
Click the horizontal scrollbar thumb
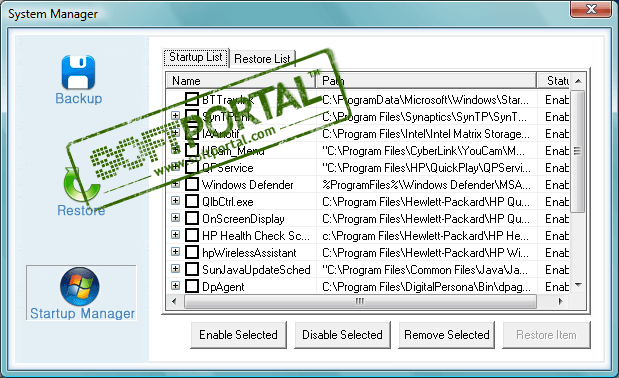pyautogui.click(x=360, y=301)
